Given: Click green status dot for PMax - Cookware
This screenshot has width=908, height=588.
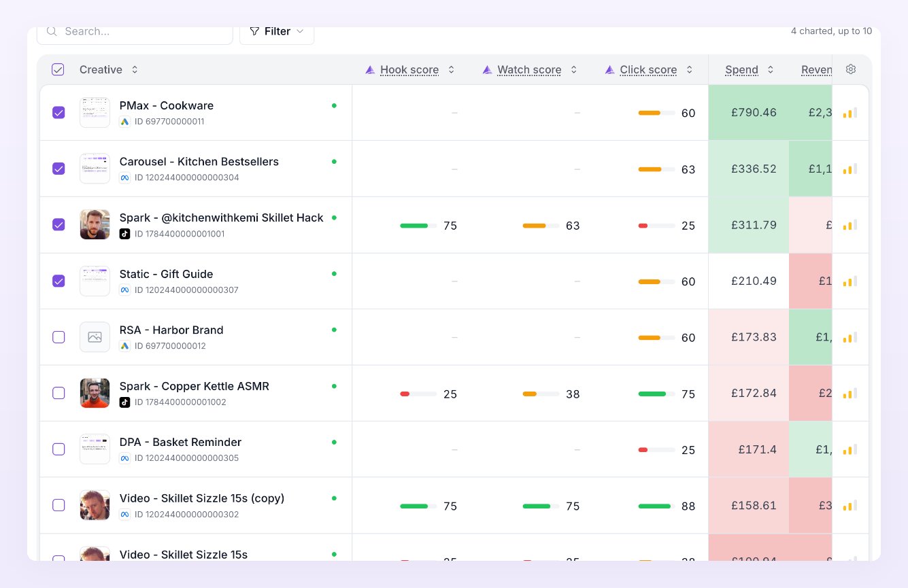Looking at the screenshot, I should [x=334, y=105].
